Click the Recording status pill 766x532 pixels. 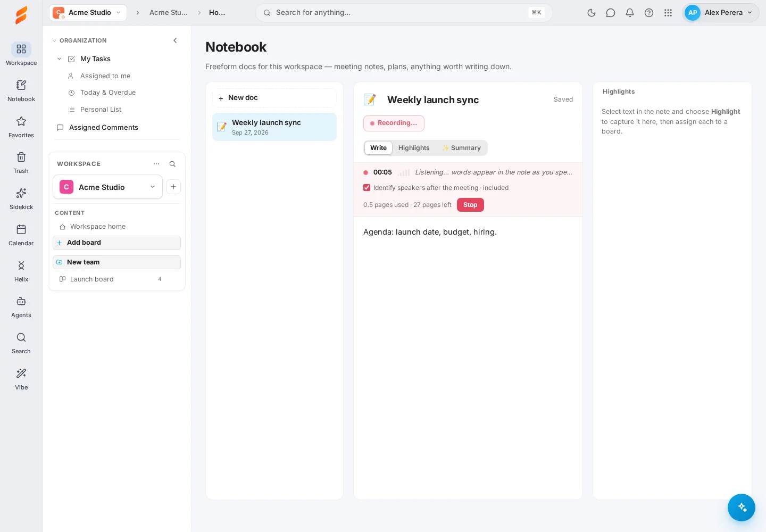[394, 123]
